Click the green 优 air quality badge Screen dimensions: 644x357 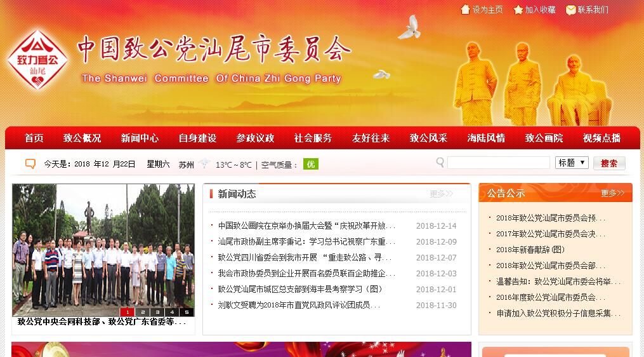[x=310, y=164]
